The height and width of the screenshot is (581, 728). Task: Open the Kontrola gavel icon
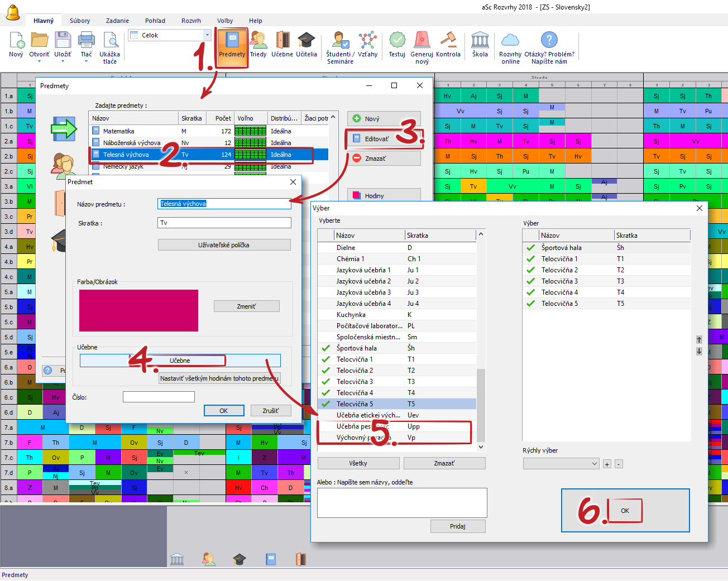click(448, 44)
